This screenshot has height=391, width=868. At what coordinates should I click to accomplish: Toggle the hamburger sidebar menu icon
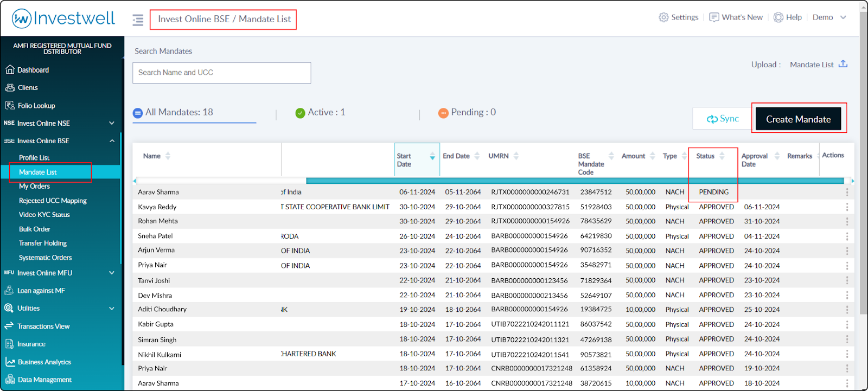click(138, 20)
